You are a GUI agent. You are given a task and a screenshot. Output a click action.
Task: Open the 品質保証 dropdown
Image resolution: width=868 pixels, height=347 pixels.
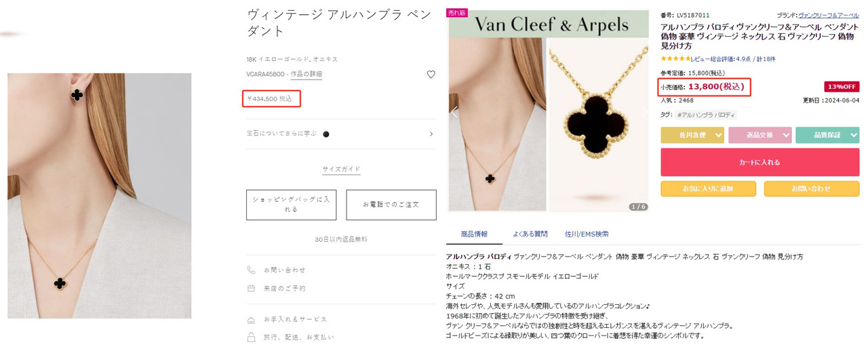point(827,135)
